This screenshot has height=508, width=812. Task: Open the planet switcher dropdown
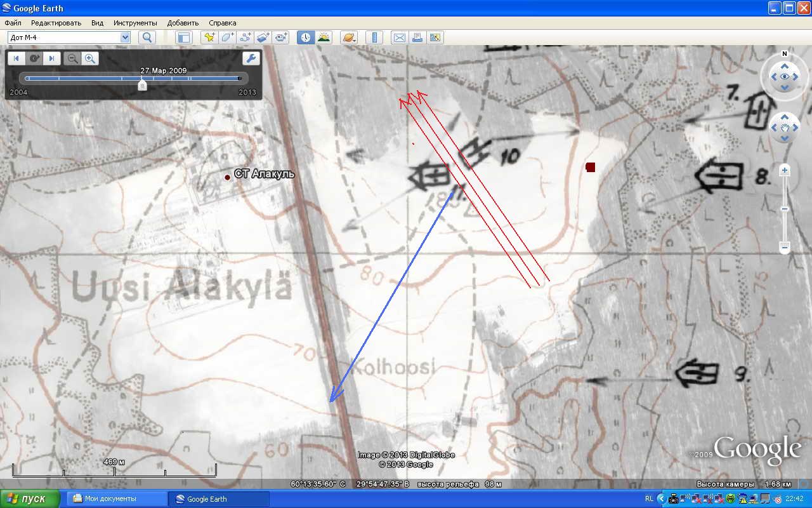click(x=348, y=37)
